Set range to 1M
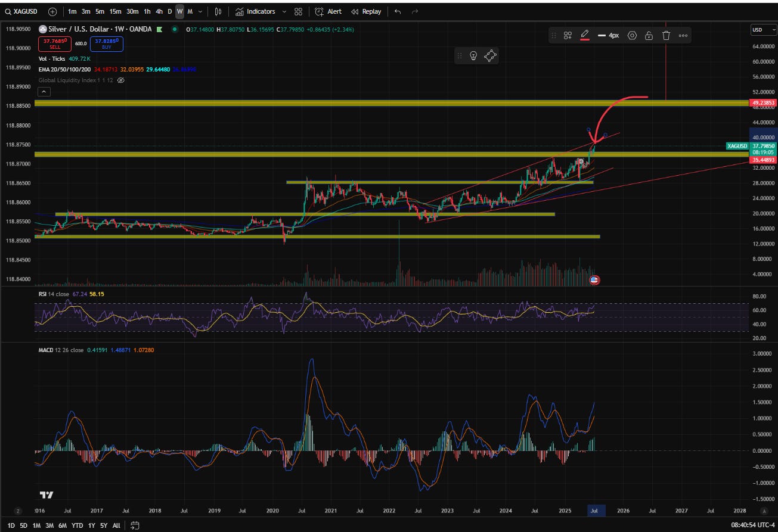The image size is (778, 532). point(36,525)
